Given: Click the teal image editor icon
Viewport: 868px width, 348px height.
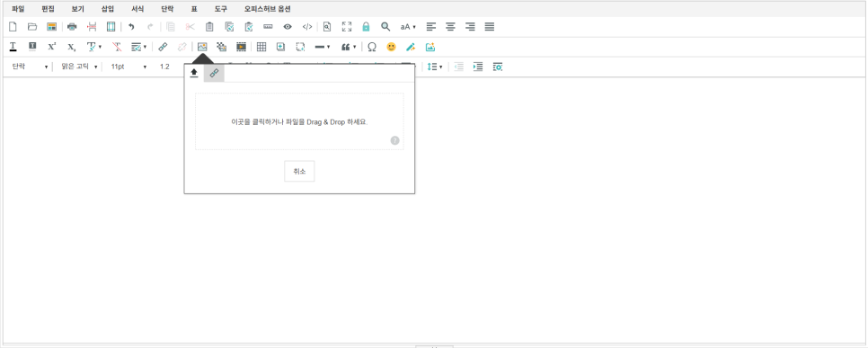Looking at the screenshot, I should pyautogui.click(x=430, y=47).
